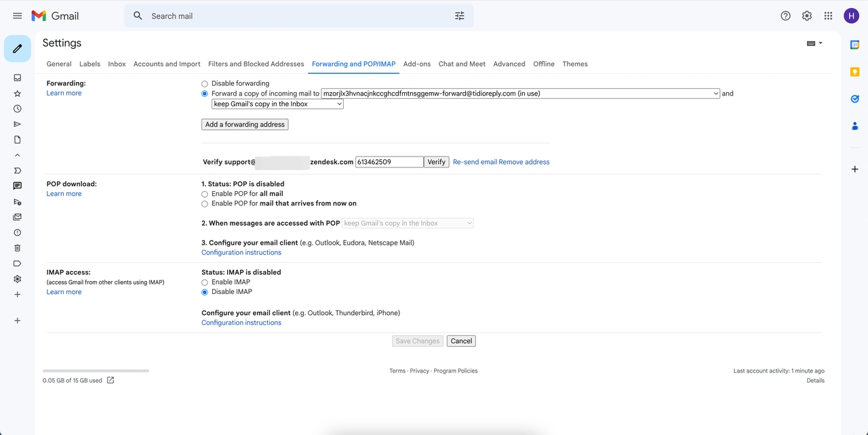Screen dimensions: 868x435
Task: Open the Trash folder icon
Action: 18,248
